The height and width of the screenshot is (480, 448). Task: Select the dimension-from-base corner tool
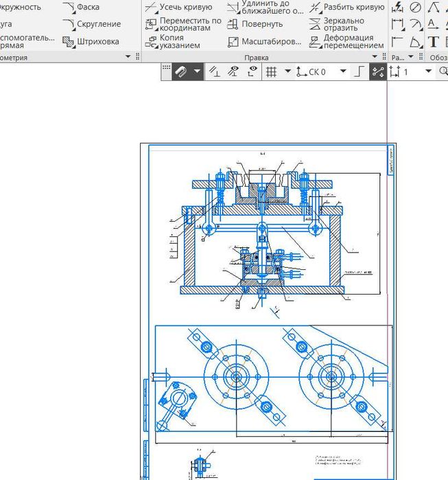tap(397, 42)
